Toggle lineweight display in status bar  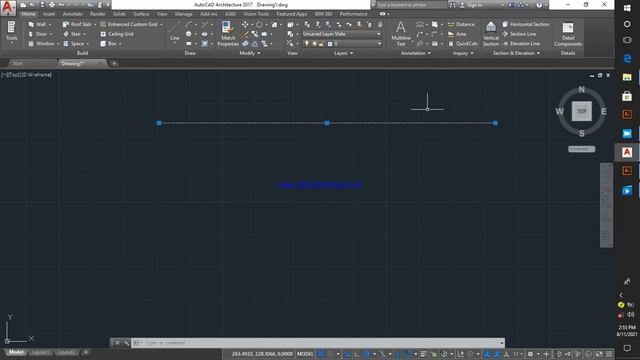tap(423, 354)
